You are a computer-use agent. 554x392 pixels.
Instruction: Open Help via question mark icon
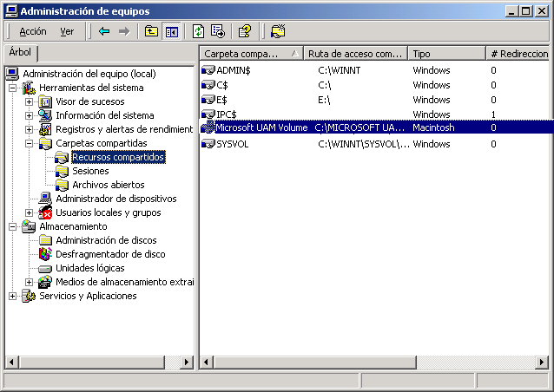point(245,31)
